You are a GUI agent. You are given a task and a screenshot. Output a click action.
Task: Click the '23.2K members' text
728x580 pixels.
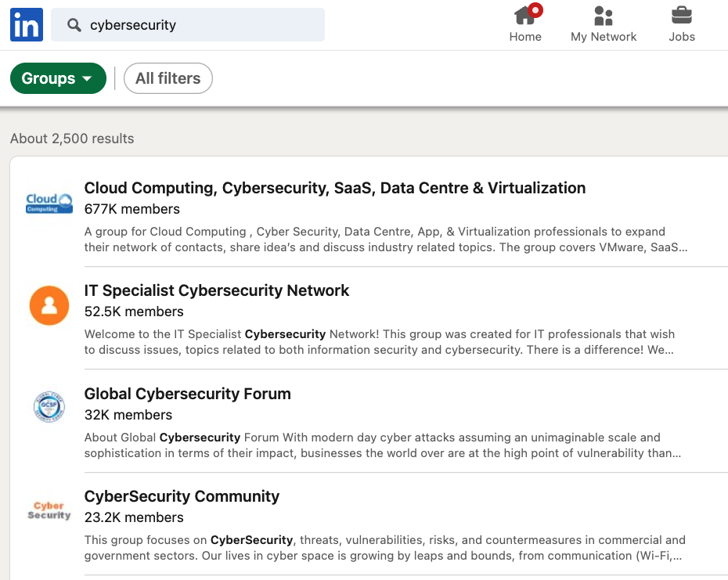tap(134, 517)
